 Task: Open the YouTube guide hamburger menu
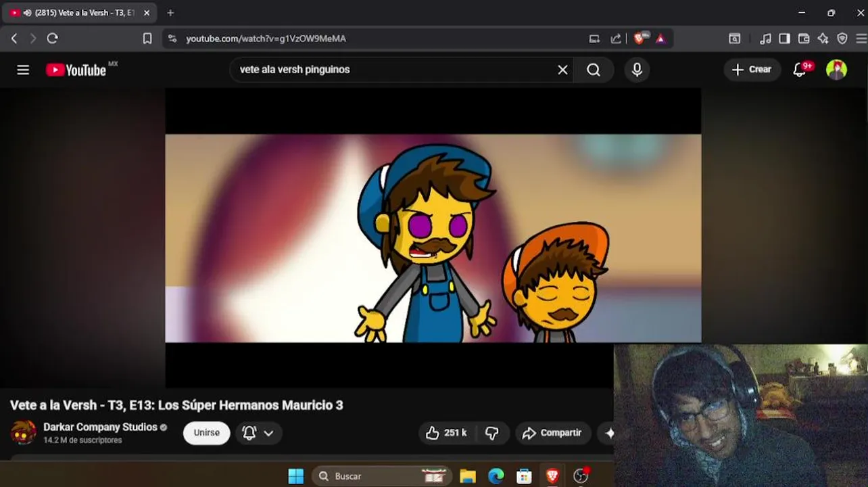tap(23, 70)
